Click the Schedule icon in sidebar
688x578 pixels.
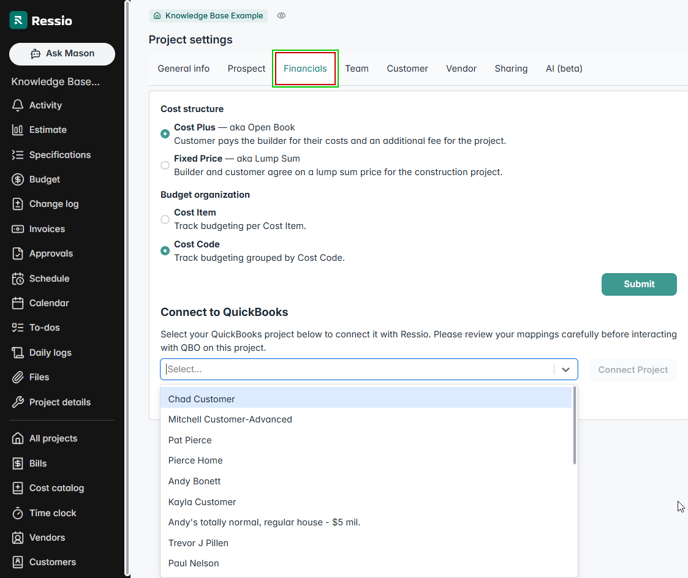tap(18, 279)
